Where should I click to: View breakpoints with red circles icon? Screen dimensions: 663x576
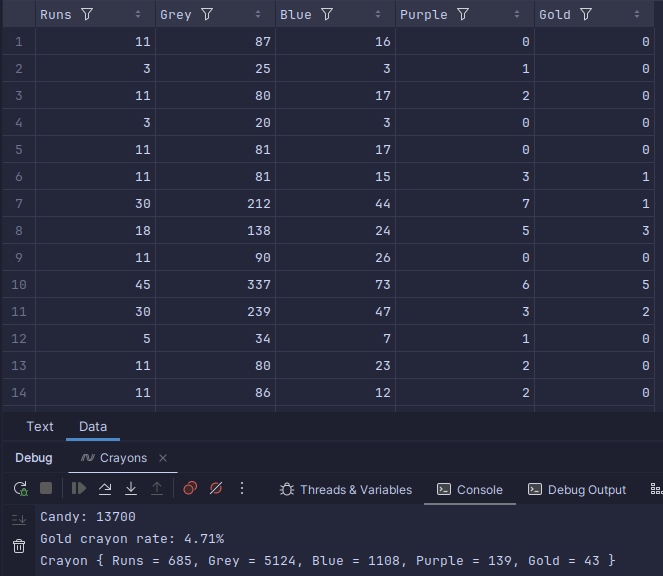click(190, 488)
